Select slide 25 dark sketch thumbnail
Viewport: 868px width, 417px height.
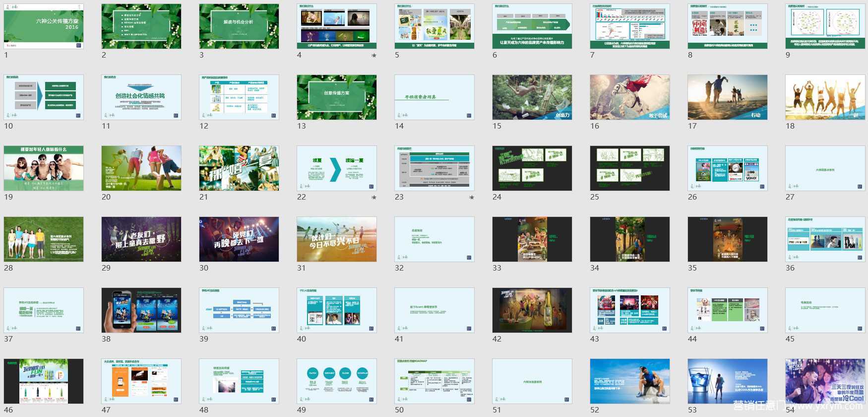[x=630, y=168]
